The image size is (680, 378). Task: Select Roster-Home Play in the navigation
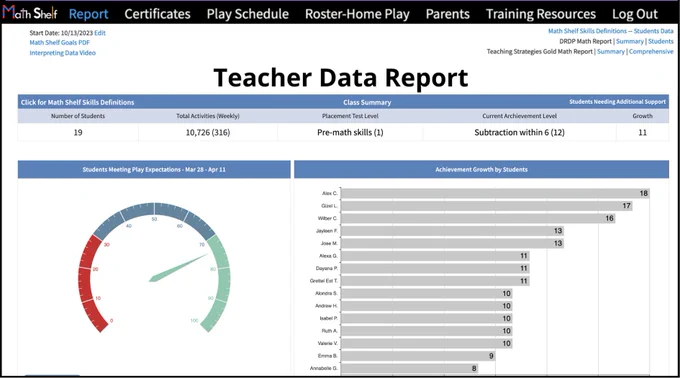[x=357, y=14]
